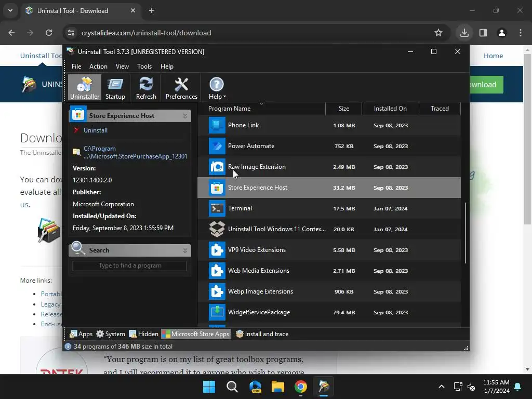Open the File menu
This screenshot has height=399, width=532.
tap(76, 66)
